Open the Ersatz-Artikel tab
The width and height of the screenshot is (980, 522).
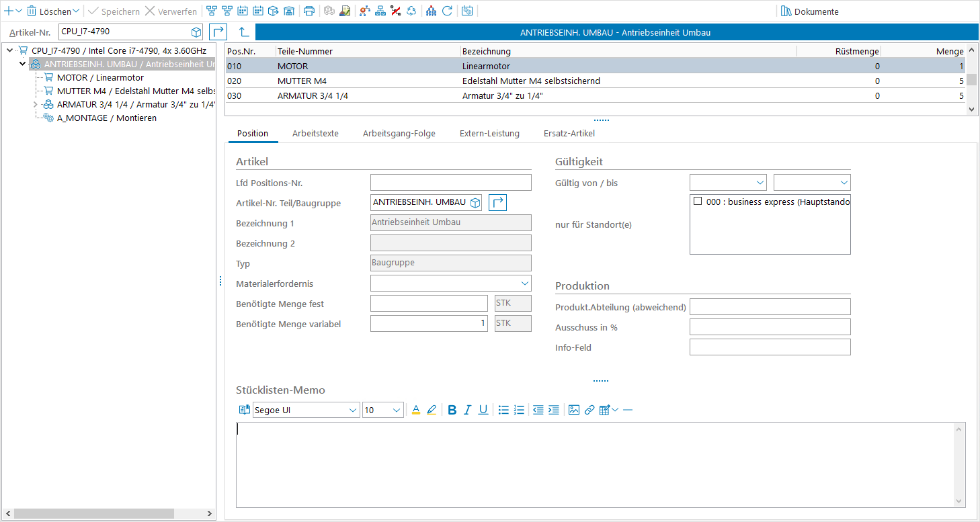point(569,134)
